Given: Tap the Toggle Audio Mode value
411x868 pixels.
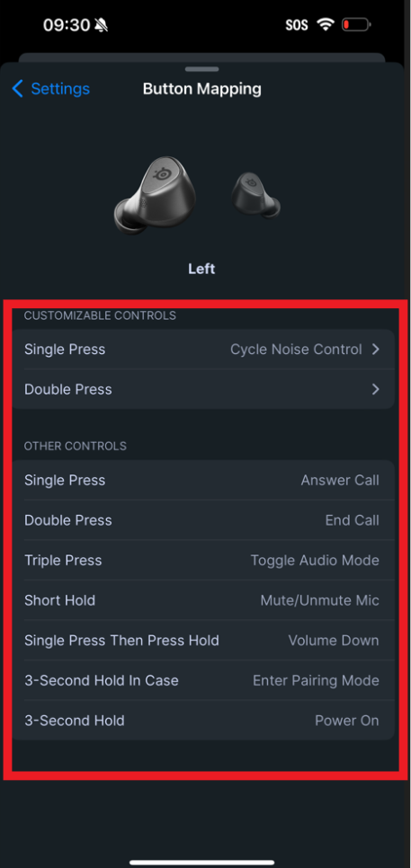Looking at the screenshot, I should point(315,560).
